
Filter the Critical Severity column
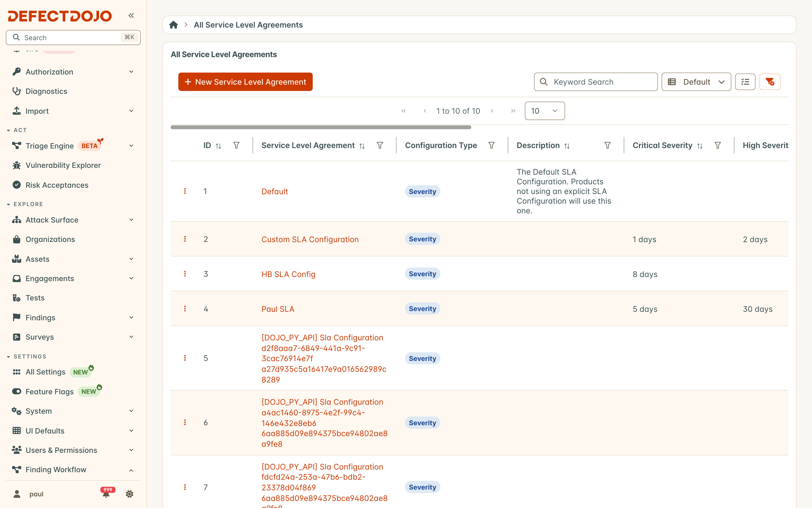click(718, 145)
